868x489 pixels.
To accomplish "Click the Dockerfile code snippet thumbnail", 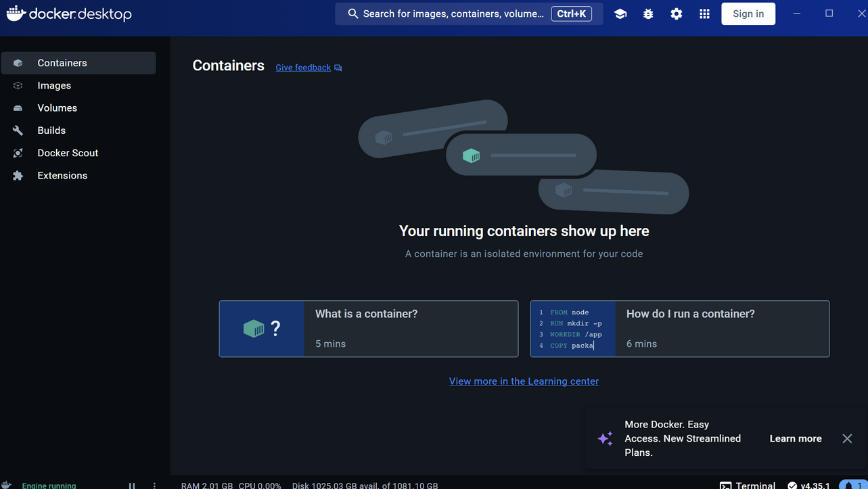I will click(x=573, y=329).
